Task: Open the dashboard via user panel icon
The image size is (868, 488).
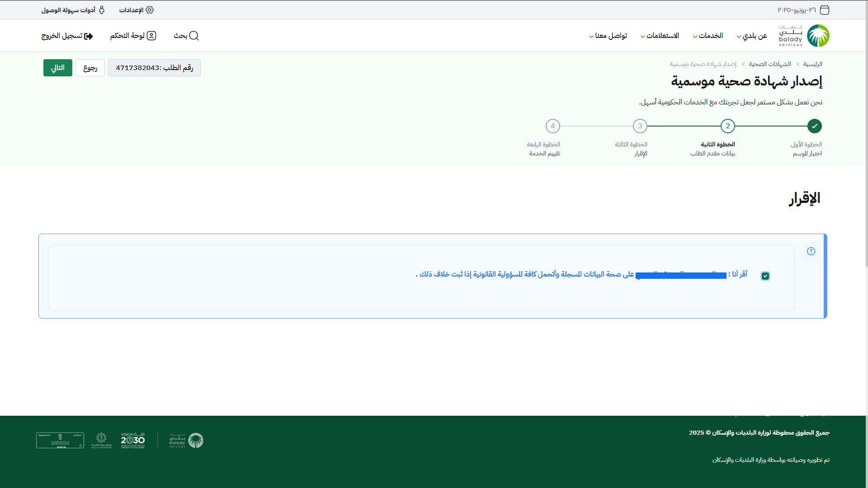Action: click(x=151, y=36)
